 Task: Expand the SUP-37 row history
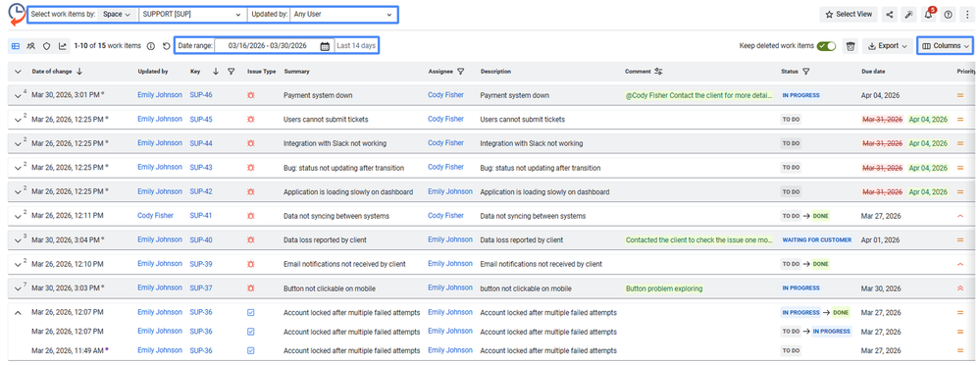pos(18,288)
